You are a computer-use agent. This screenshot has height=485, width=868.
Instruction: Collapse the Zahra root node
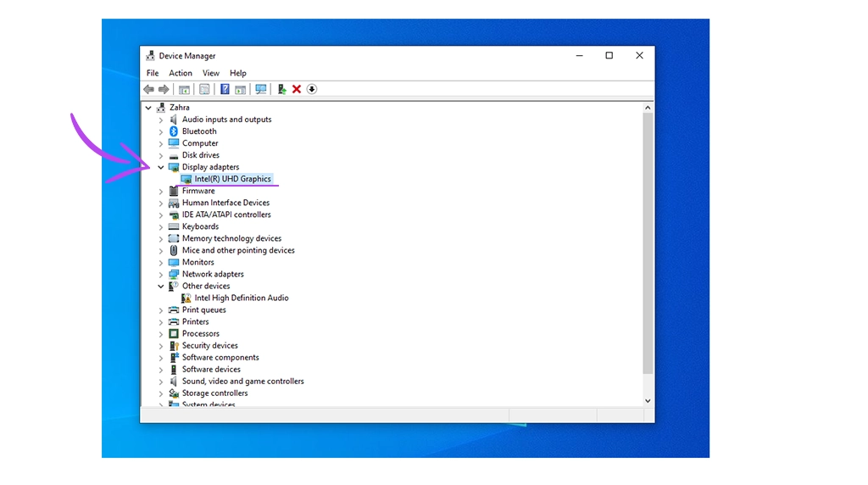(x=147, y=108)
